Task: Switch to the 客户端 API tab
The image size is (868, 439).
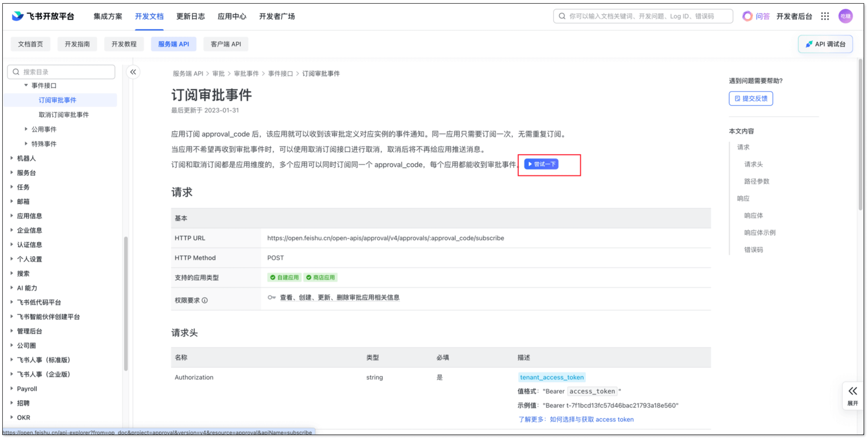Action: [225, 44]
